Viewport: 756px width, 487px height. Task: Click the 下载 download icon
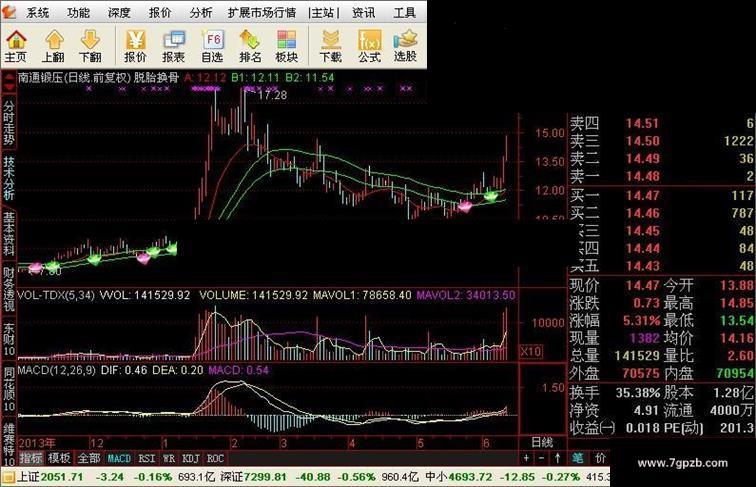[x=331, y=46]
